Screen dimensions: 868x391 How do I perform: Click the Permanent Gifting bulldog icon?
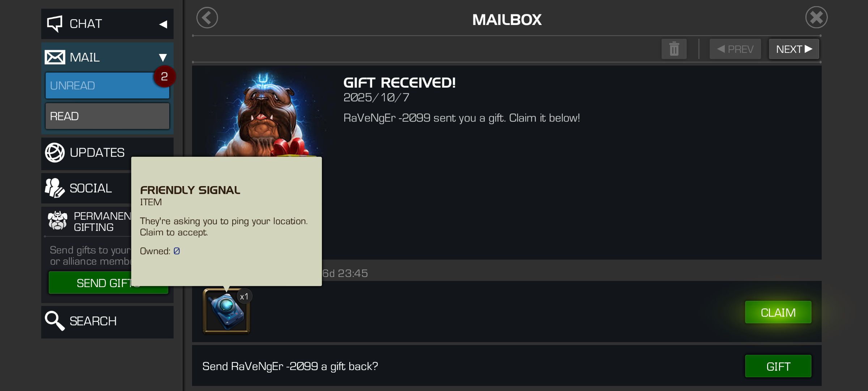tap(58, 221)
